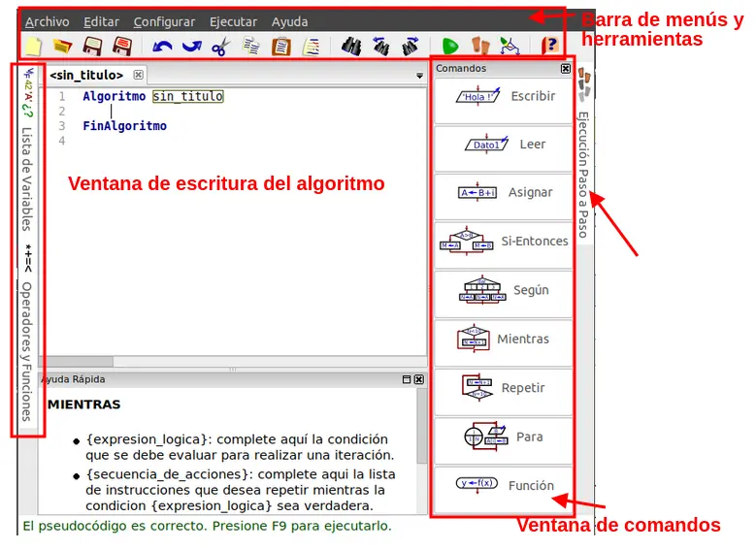Place cursor on FinAlgoritmo line

click(x=125, y=126)
